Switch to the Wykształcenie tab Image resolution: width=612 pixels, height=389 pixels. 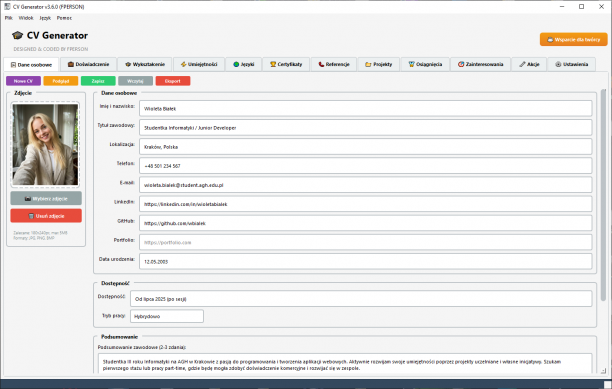click(x=145, y=64)
